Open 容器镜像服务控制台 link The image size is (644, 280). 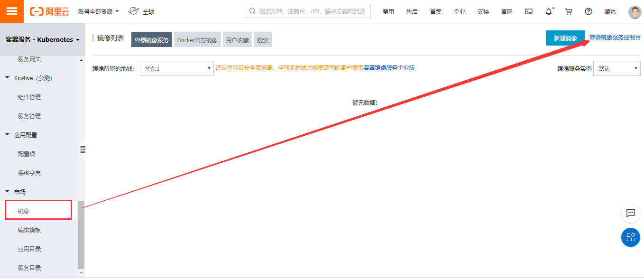tap(616, 37)
